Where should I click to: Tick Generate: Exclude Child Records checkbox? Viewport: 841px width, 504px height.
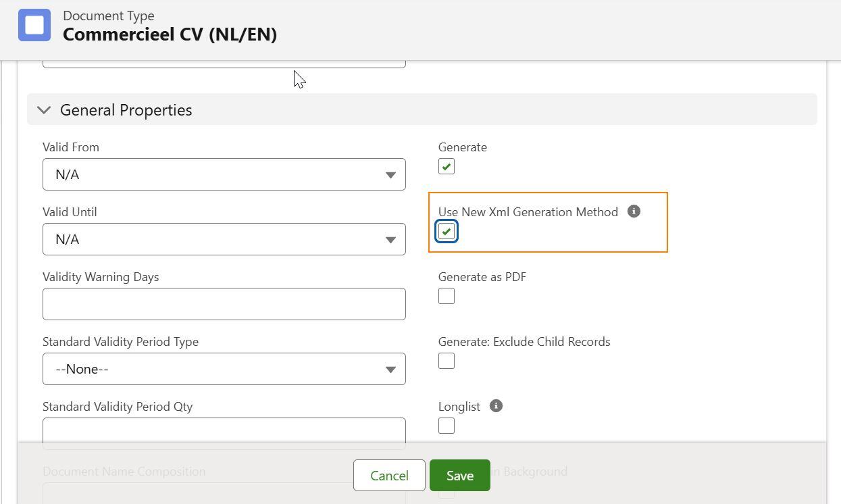[x=447, y=361]
